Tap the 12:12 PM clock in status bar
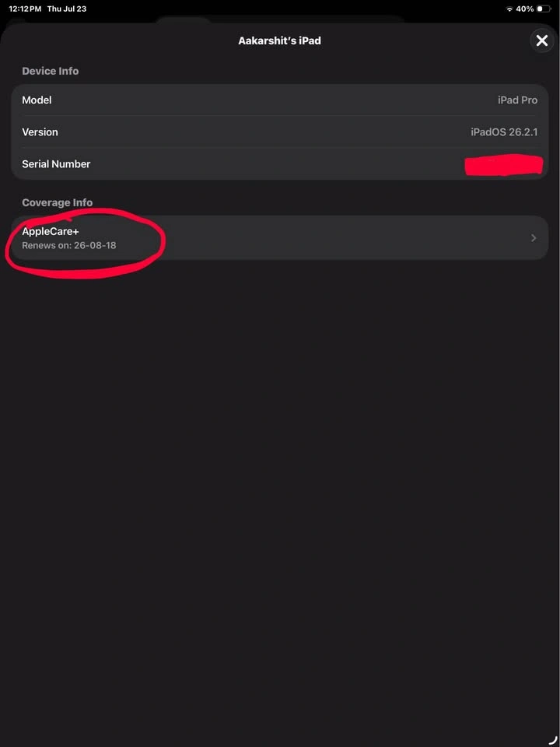This screenshot has width=560, height=747. [x=25, y=9]
